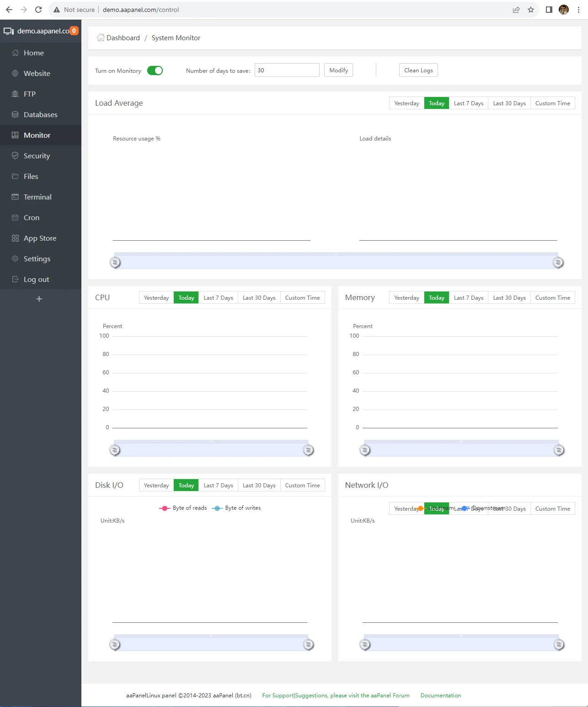Click the number of days to save field
588x707 pixels.
click(287, 70)
